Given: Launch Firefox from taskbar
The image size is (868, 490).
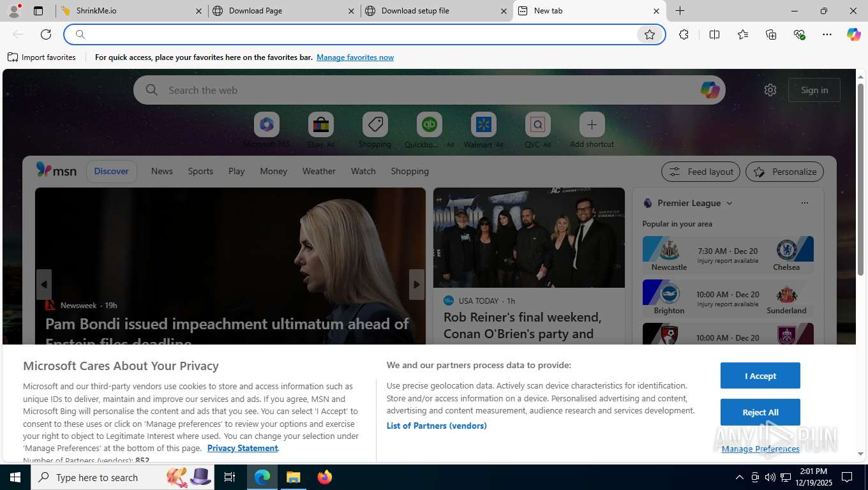Looking at the screenshot, I should (x=325, y=477).
